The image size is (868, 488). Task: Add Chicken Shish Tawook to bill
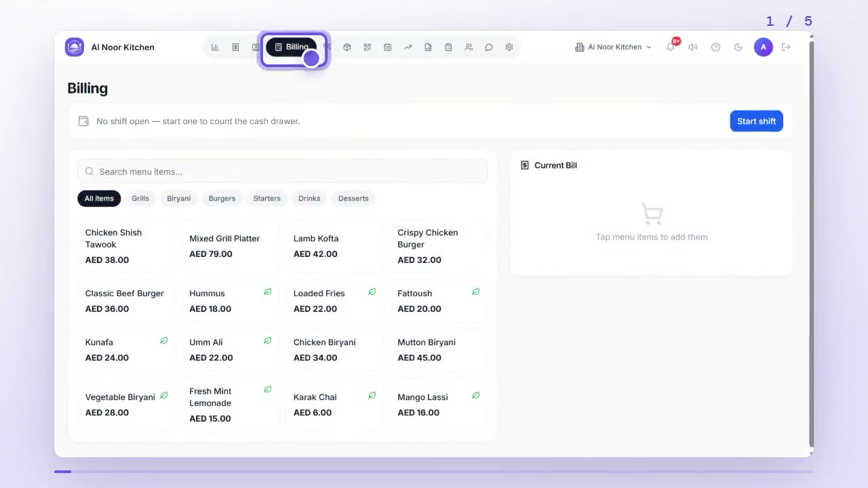click(x=127, y=246)
